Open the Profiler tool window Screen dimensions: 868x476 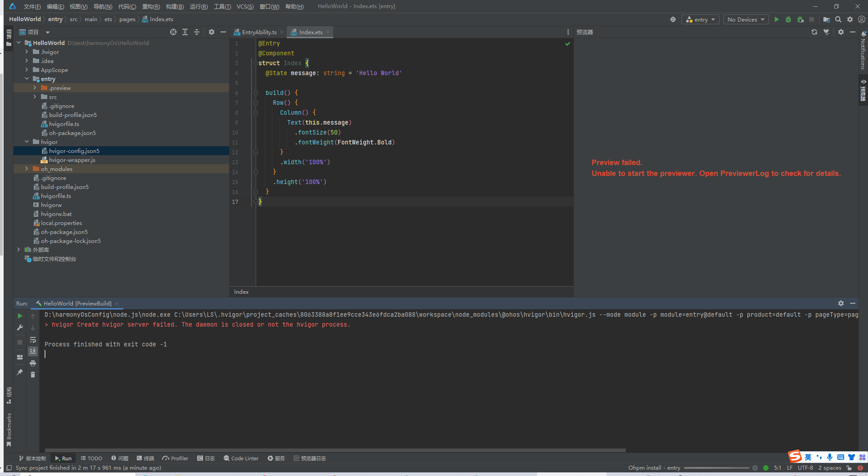pyautogui.click(x=176, y=458)
